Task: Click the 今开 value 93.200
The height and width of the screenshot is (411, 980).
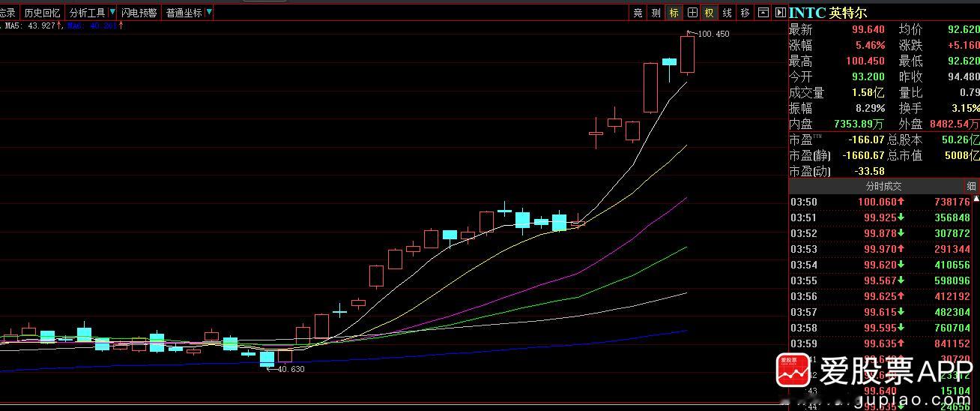Action: click(868, 76)
